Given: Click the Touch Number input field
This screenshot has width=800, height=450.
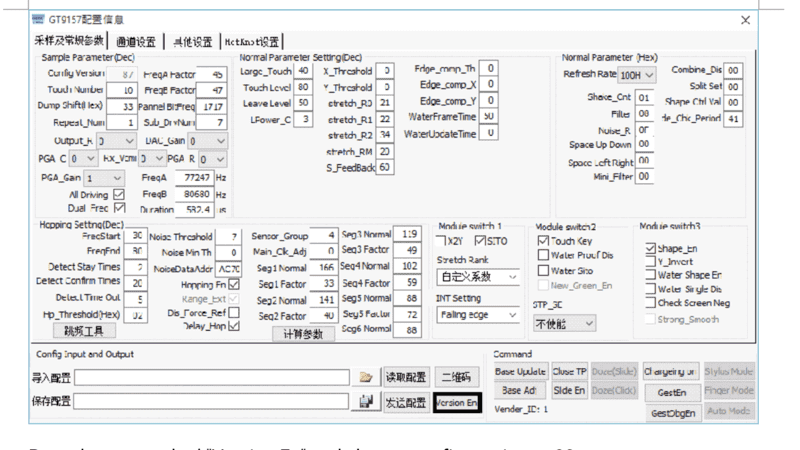Looking at the screenshot, I should [x=121, y=90].
